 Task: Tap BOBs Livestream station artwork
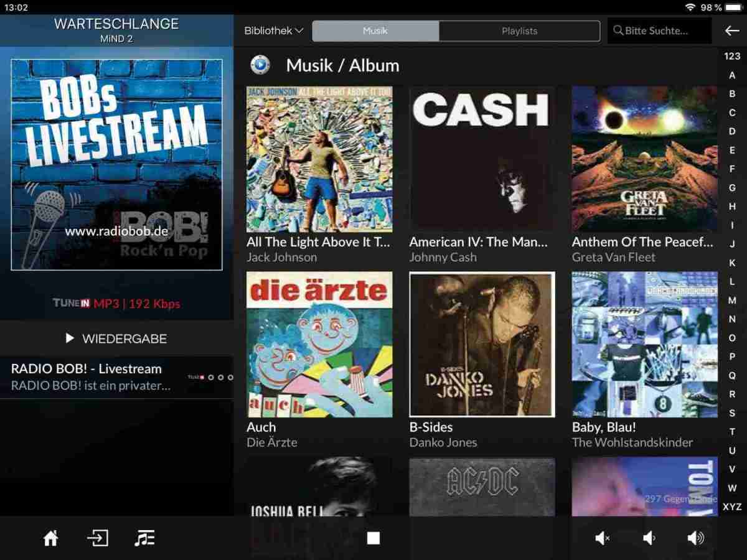[116, 165]
